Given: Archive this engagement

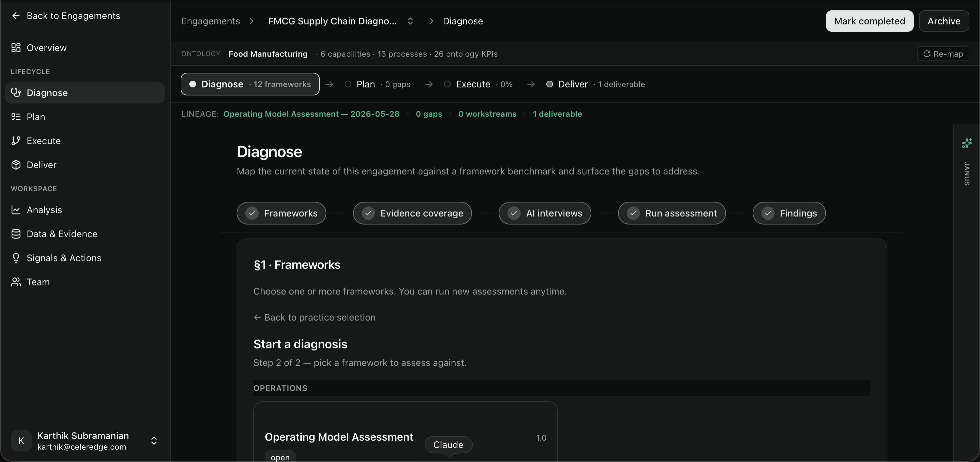Looking at the screenshot, I should (x=943, y=21).
